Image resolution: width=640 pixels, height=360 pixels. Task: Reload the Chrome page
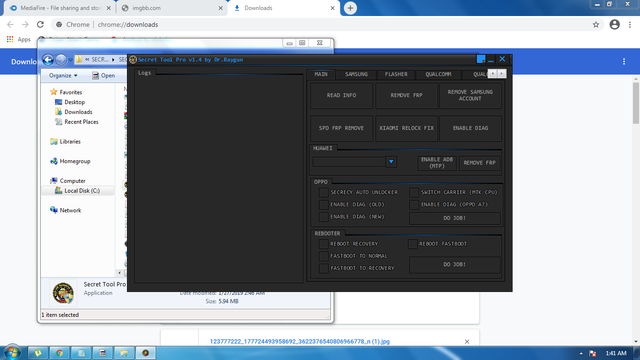(40, 24)
